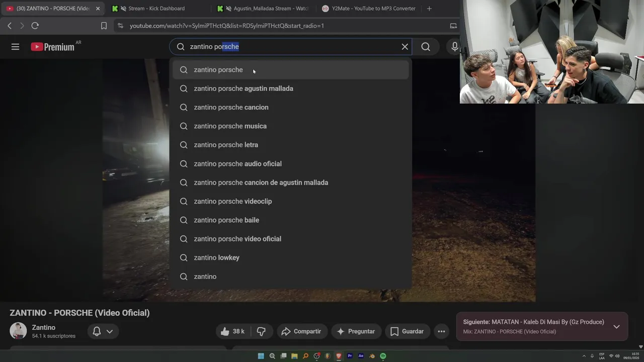
Task: Click the magnifier search button
Action: coord(426,47)
